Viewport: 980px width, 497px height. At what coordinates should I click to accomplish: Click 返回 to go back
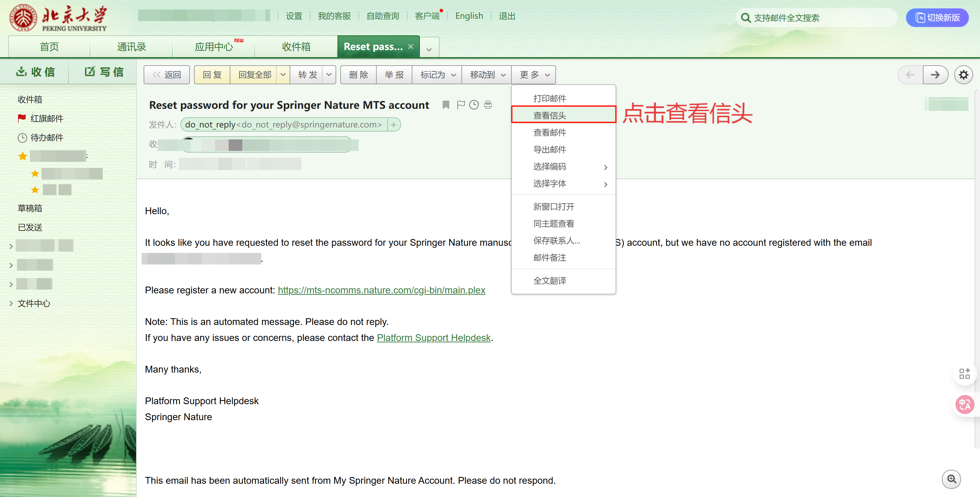point(167,75)
